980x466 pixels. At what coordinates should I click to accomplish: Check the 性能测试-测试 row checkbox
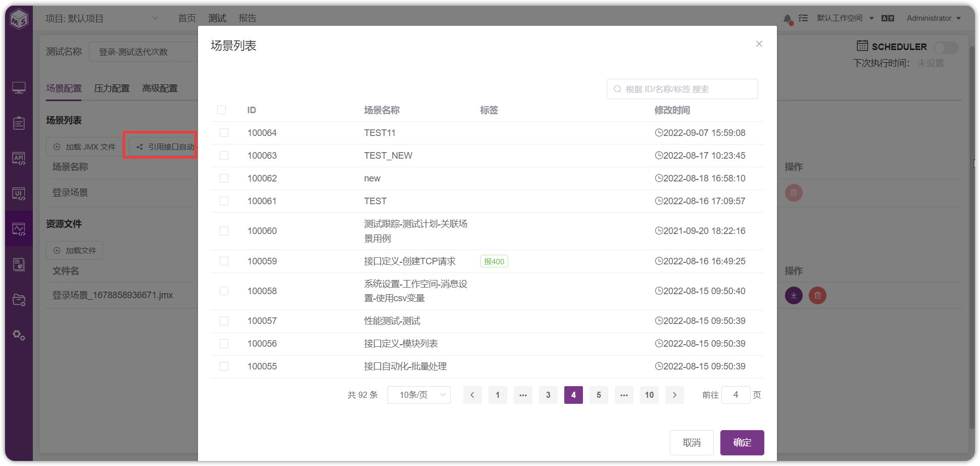point(224,321)
